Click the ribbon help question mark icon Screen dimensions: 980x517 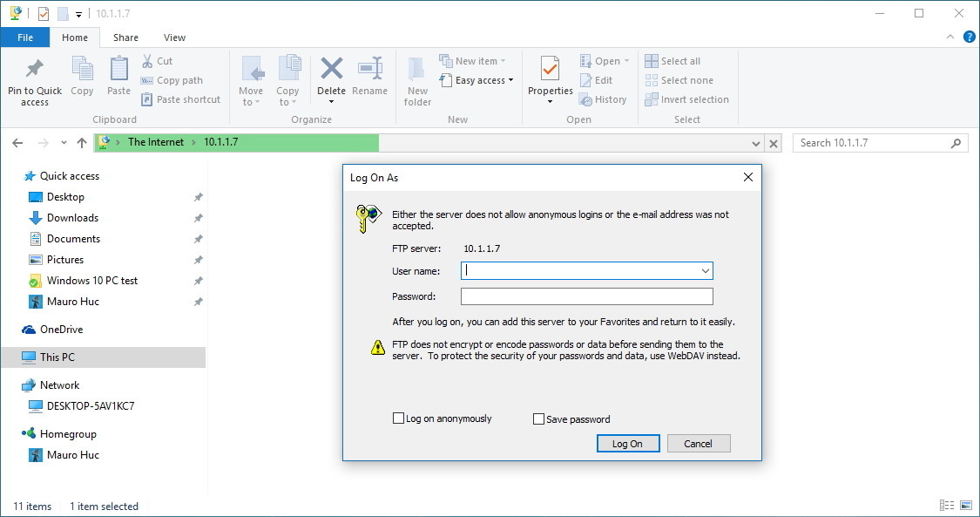967,37
